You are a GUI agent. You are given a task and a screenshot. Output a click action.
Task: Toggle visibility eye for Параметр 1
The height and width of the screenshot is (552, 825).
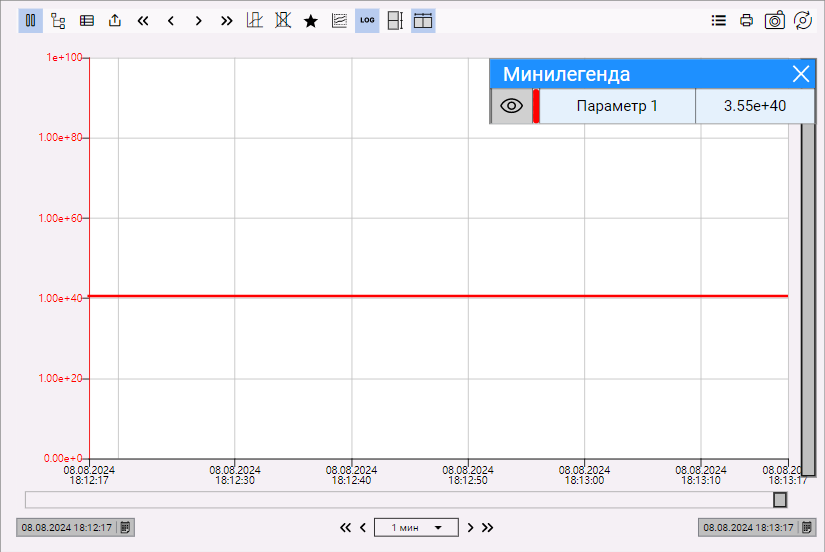point(512,106)
